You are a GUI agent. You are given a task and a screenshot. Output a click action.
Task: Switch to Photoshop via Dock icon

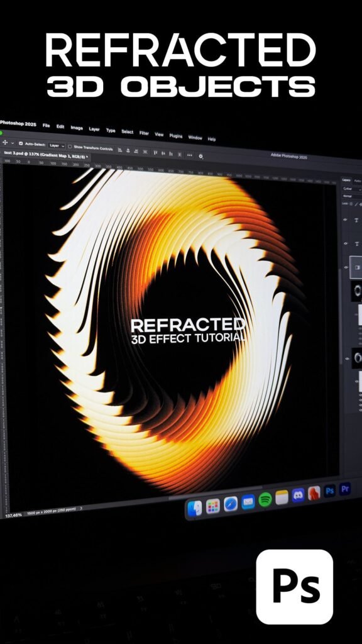tap(329, 491)
